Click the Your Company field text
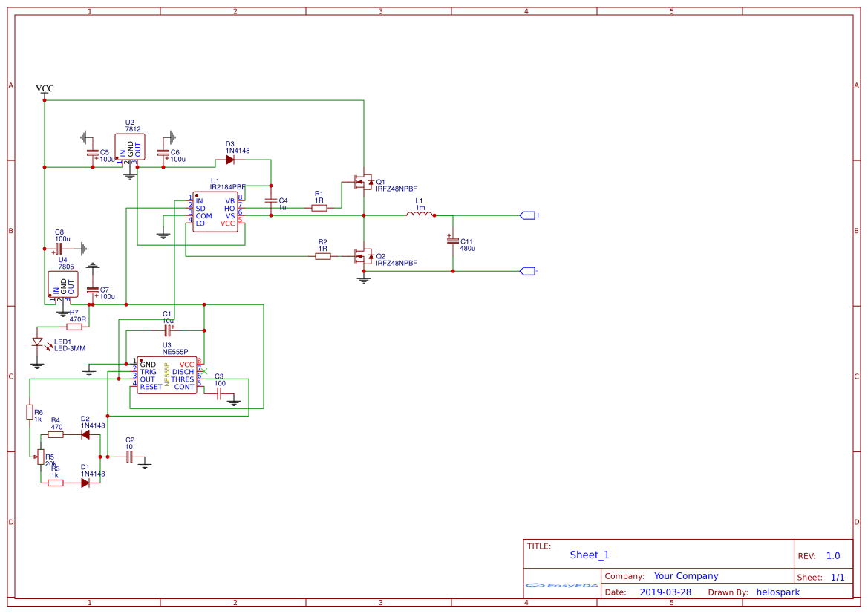868x614 pixels. pyautogui.click(x=686, y=576)
